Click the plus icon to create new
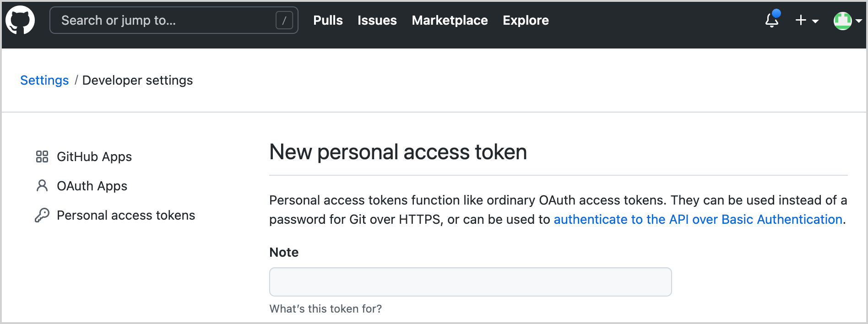 [x=800, y=20]
